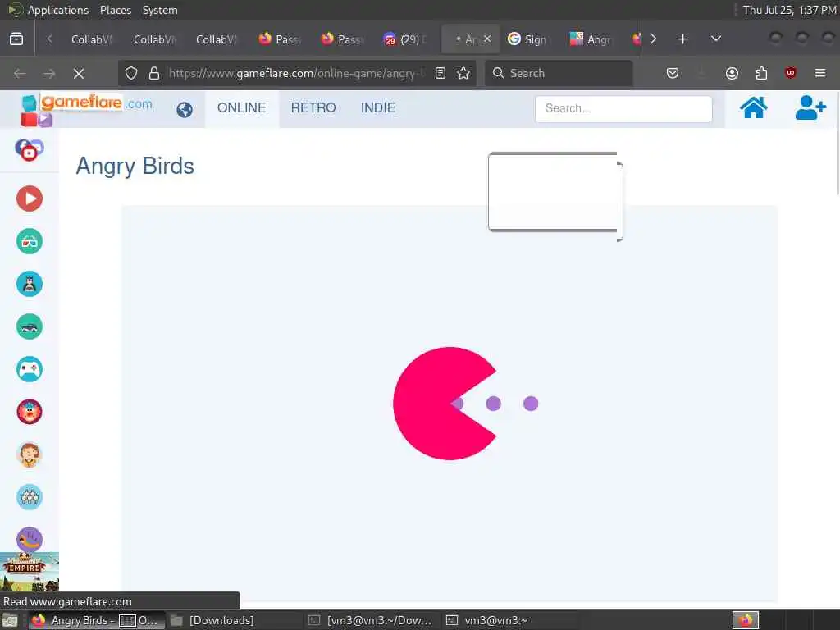Click the Firefox Search box

[559, 73]
